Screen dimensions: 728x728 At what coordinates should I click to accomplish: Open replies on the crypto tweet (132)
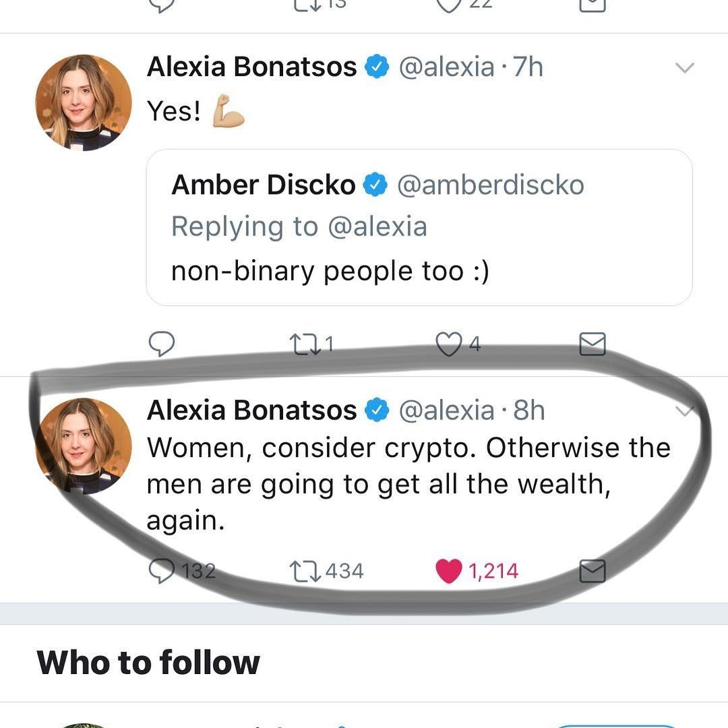162,571
